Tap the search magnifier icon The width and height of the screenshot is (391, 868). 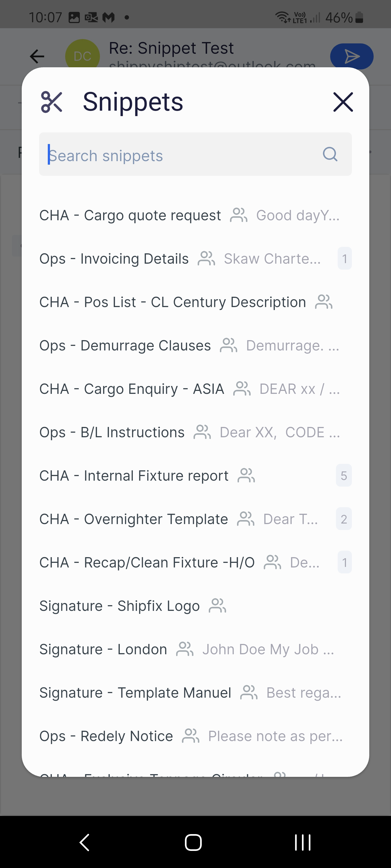[x=330, y=155]
